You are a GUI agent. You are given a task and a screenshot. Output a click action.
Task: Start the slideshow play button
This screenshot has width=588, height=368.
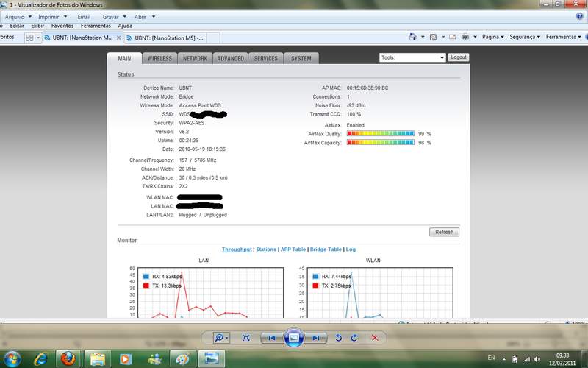click(x=293, y=338)
